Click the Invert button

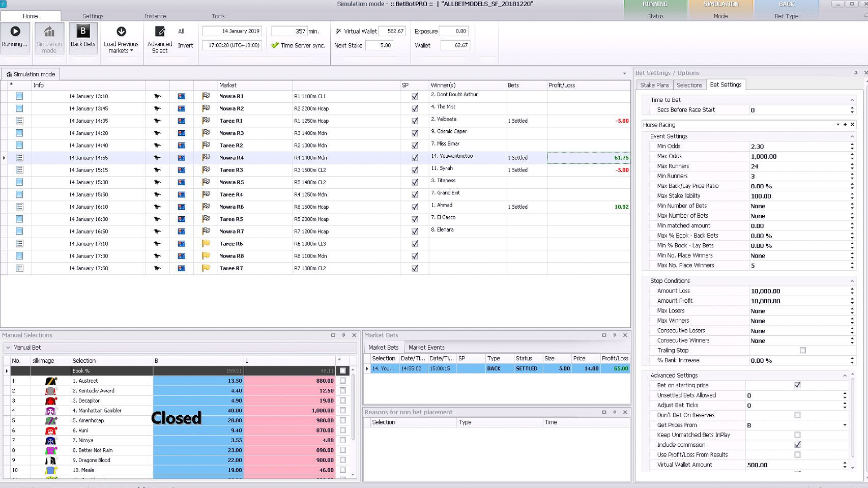point(185,45)
